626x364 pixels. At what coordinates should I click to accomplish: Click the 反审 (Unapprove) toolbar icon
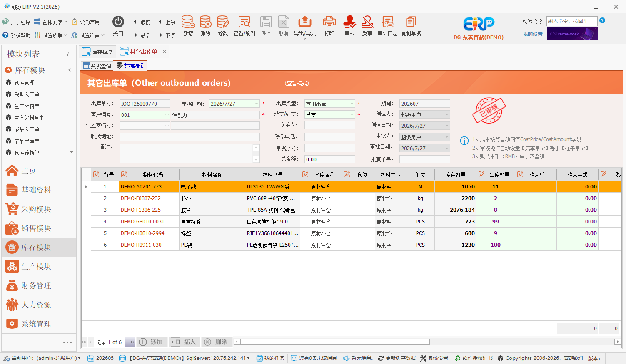click(367, 22)
